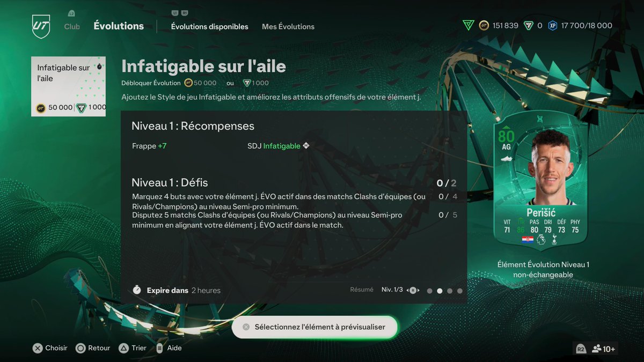Click the R stick level switcher icon
The height and width of the screenshot is (362, 644).
(x=413, y=290)
